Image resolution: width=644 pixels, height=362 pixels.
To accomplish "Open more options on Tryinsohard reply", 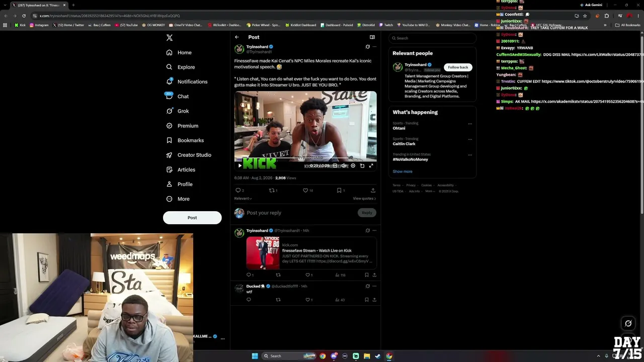I will 374,231.
